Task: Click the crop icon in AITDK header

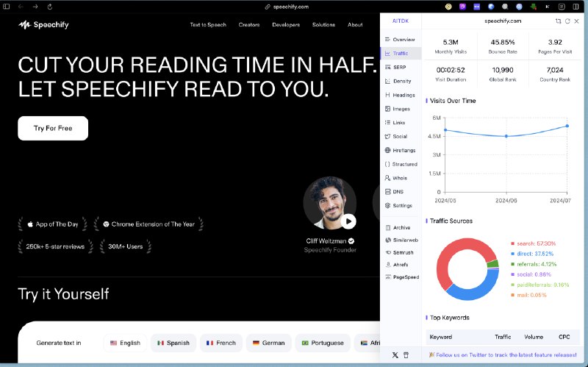Action: pos(559,21)
